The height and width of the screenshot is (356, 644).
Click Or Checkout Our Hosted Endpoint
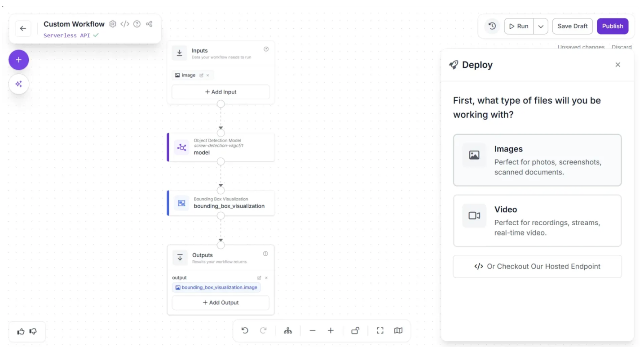point(537,267)
